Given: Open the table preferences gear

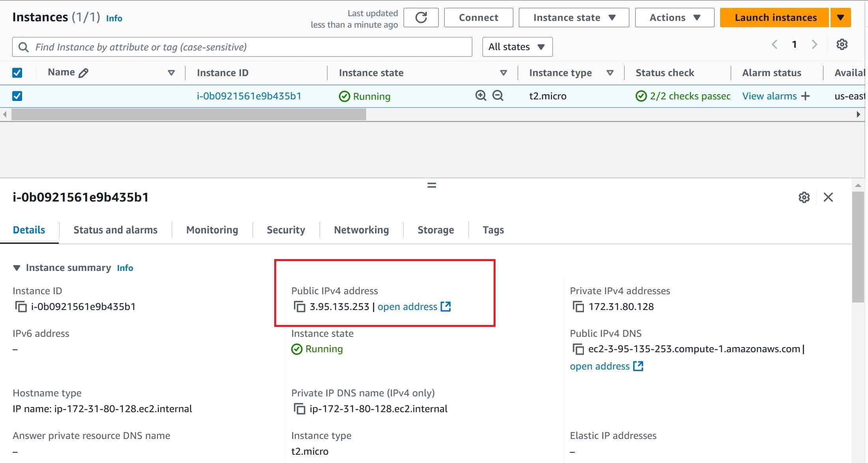Looking at the screenshot, I should (x=842, y=44).
